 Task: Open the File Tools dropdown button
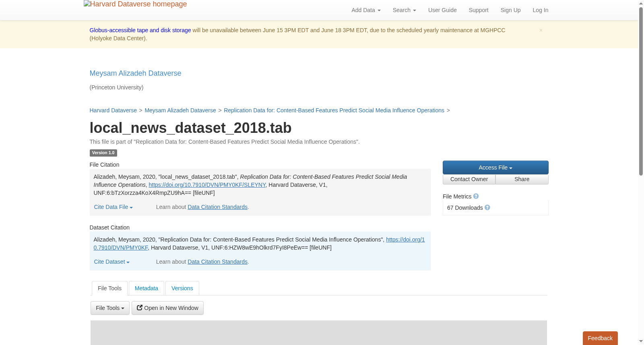point(110,308)
